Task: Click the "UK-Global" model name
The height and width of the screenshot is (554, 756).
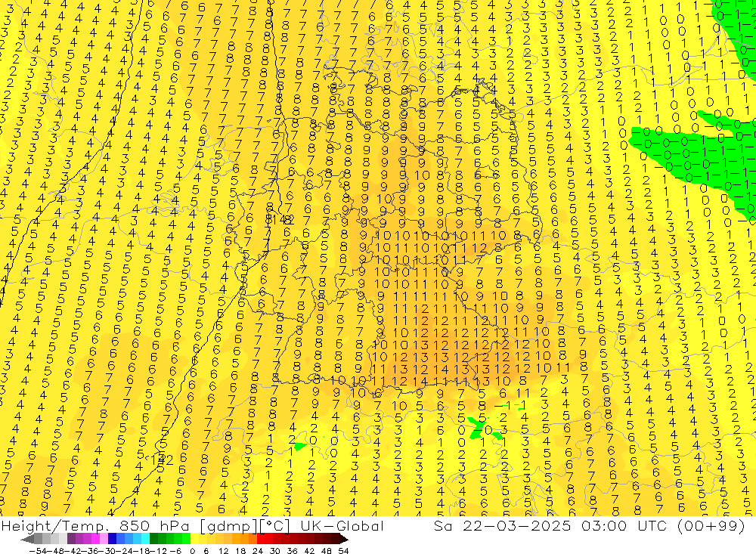Action: point(342,526)
